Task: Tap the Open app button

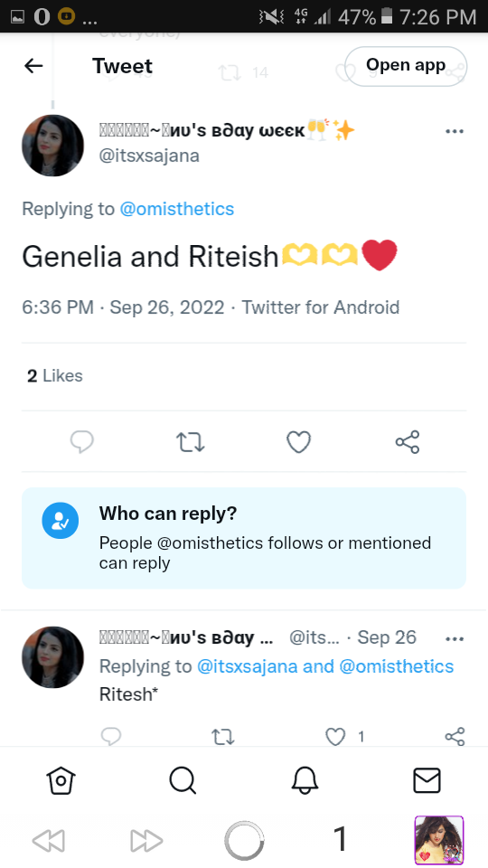Action: point(406,66)
